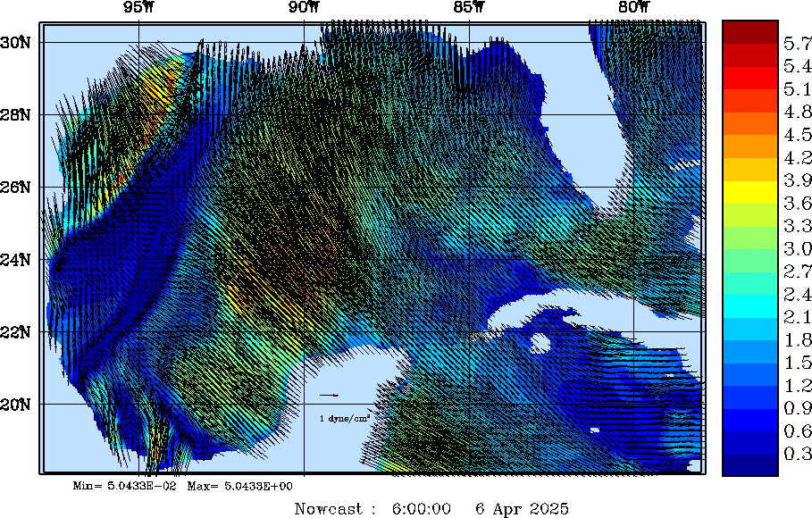Click the 1.5 colorbar value
Screen dimensions: 812x518
(798, 363)
